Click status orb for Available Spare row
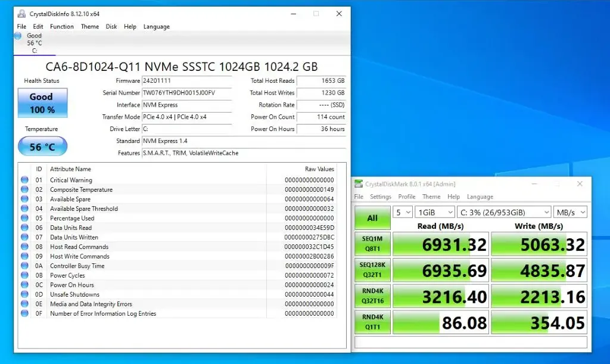610x364 pixels. pos(24,199)
